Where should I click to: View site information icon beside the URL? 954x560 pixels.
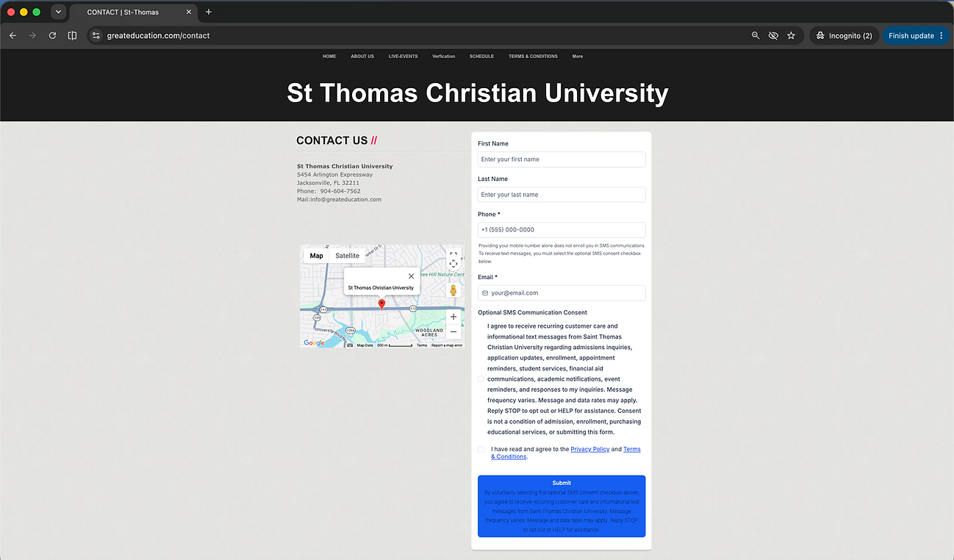(96, 35)
